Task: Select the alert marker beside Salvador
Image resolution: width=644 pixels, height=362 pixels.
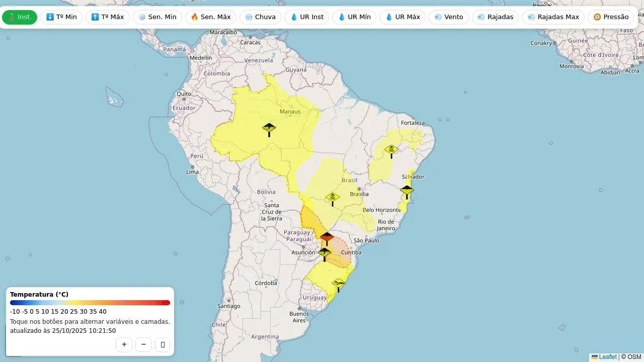Action: click(407, 191)
